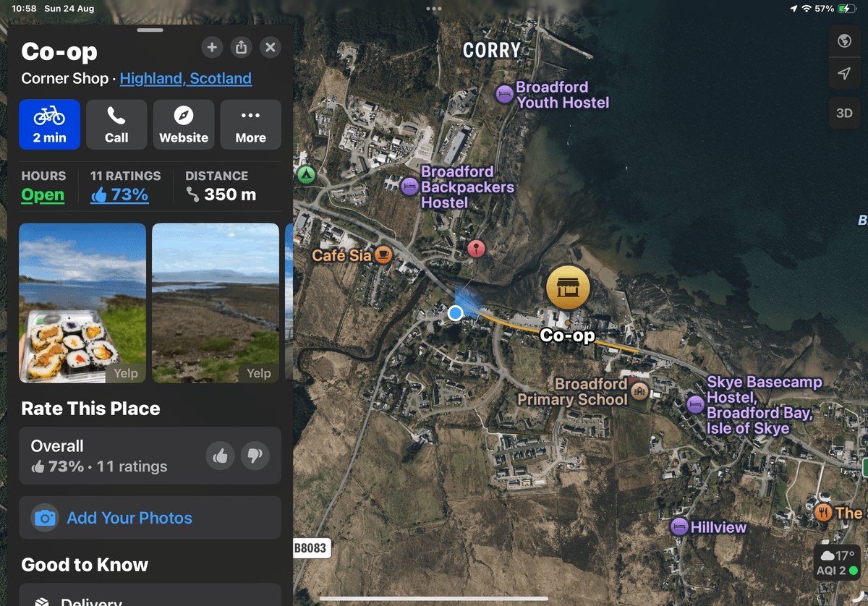Tap the place card grabber handle
868x606 pixels.
150,30
